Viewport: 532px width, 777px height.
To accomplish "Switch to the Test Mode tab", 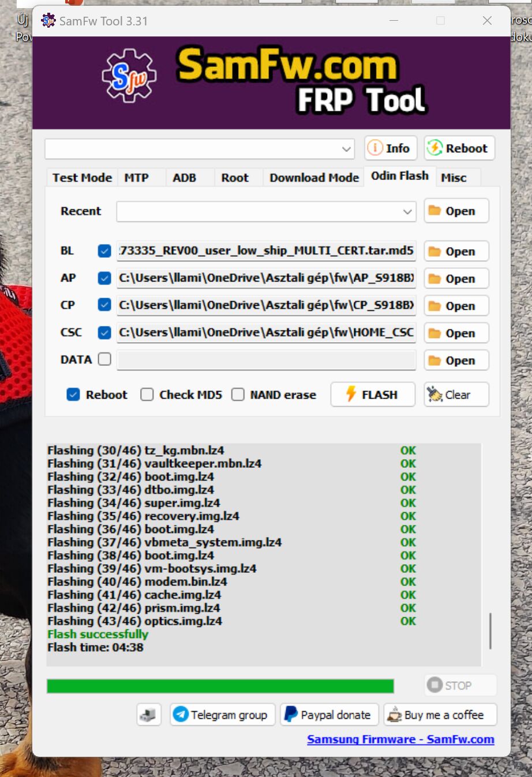I will point(82,178).
